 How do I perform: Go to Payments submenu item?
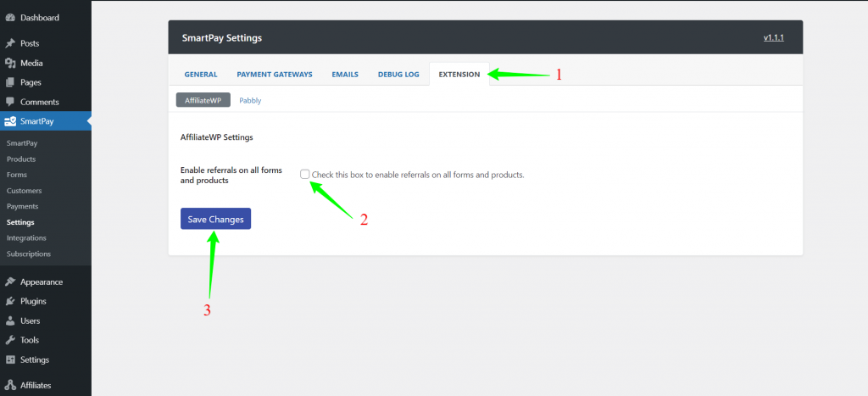[23, 206]
